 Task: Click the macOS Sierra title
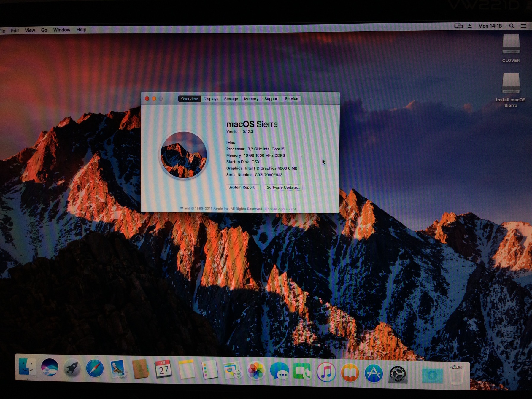[252, 124]
